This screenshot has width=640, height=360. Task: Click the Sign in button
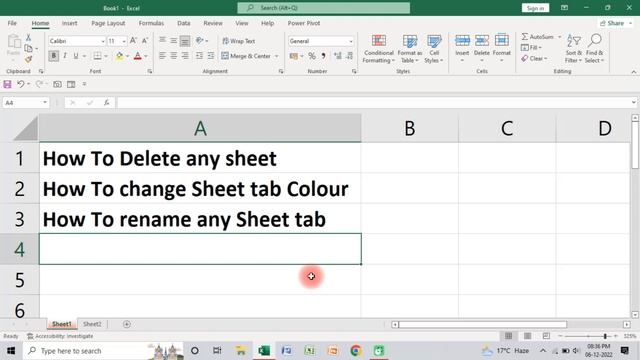pos(535,8)
